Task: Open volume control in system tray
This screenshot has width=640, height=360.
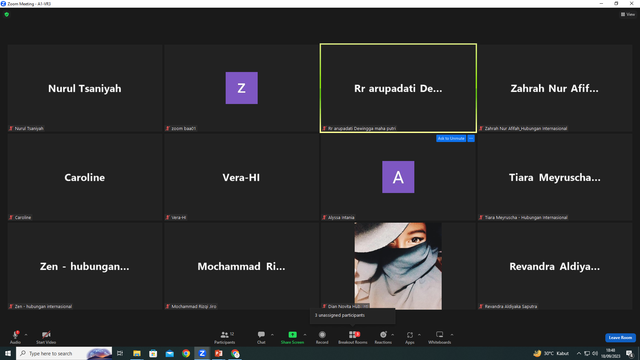Action: click(x=595, y=353)
